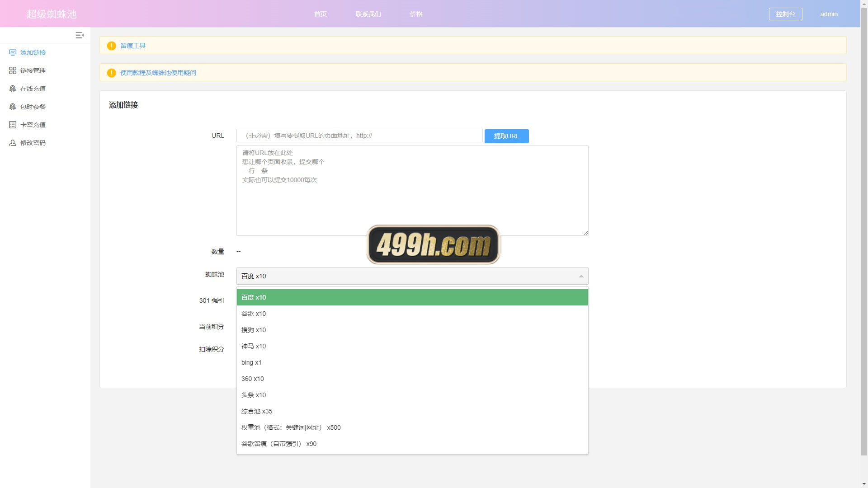Open the admin user menu
The image size is (868, 488).
coord(829,14)
